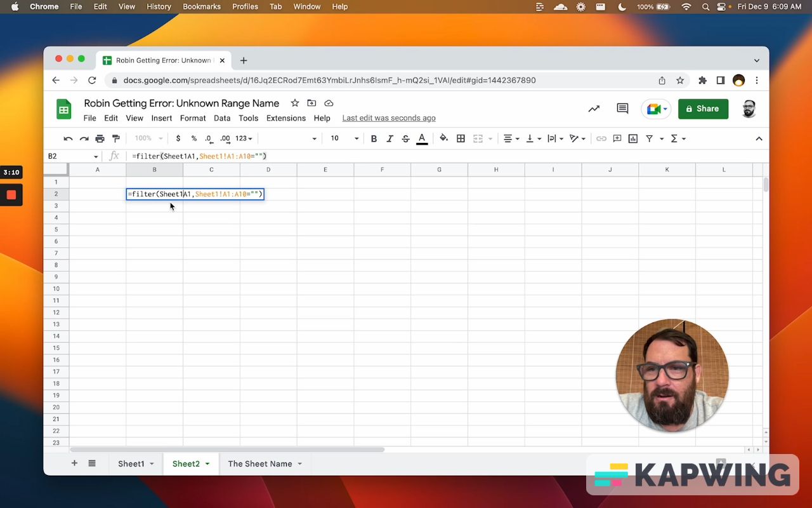
Task: Click the Insert link icon
Action: click(601, 138)
